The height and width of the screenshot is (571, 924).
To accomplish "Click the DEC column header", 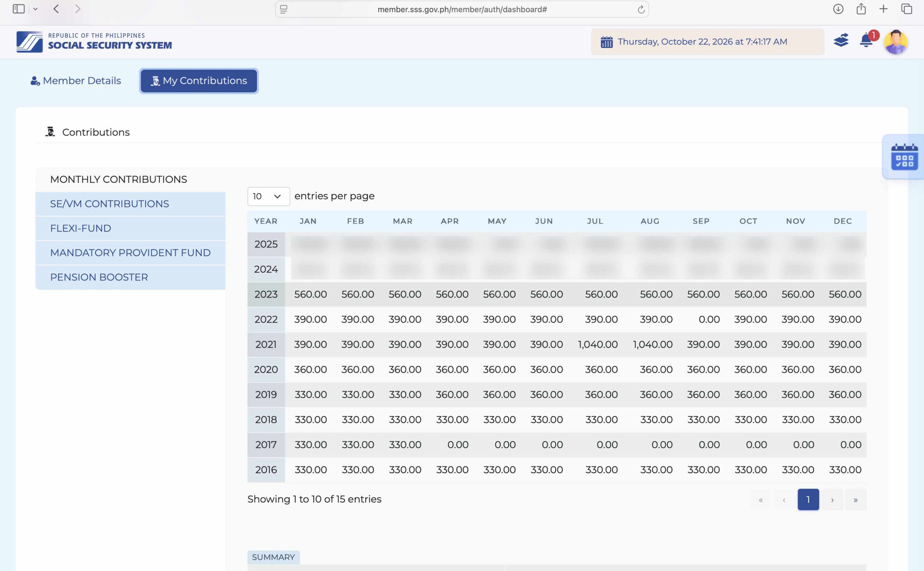I will pos(843,221).
